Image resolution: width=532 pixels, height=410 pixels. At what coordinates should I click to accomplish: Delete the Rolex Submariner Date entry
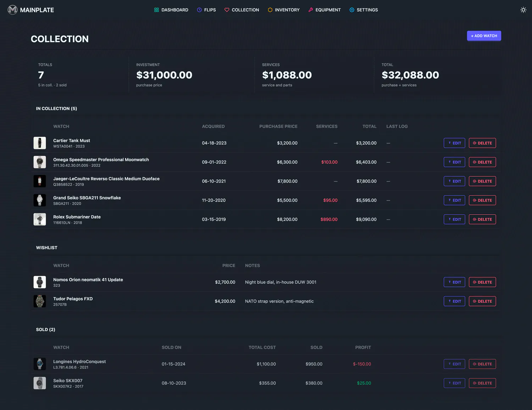click(482, 219)
